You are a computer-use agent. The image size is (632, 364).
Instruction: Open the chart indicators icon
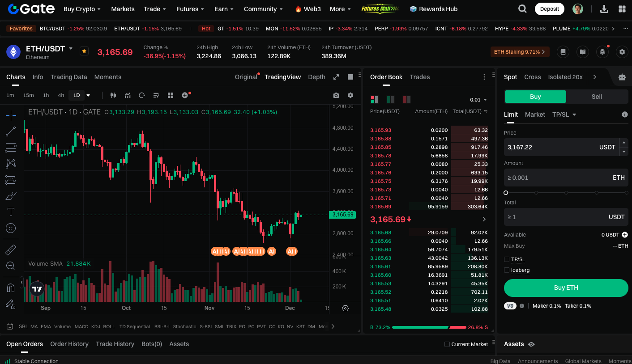pos(128,95)
